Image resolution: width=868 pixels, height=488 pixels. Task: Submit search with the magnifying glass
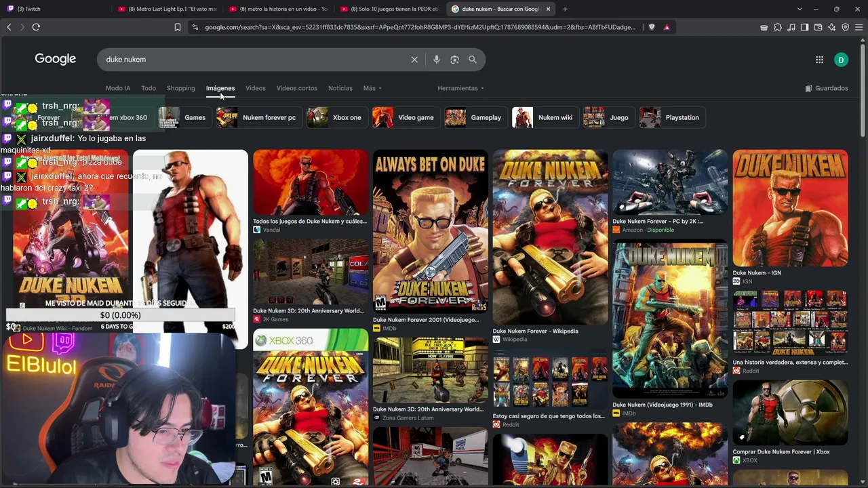(473, 60)
